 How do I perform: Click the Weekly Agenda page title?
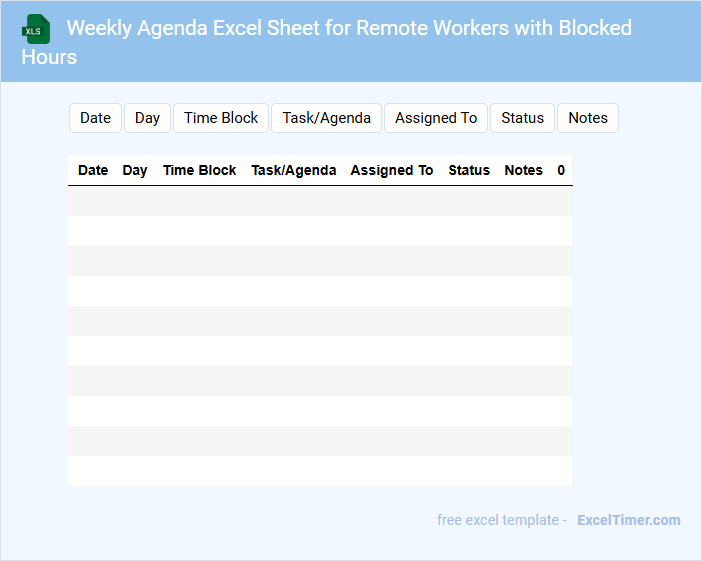coord(349,28)
